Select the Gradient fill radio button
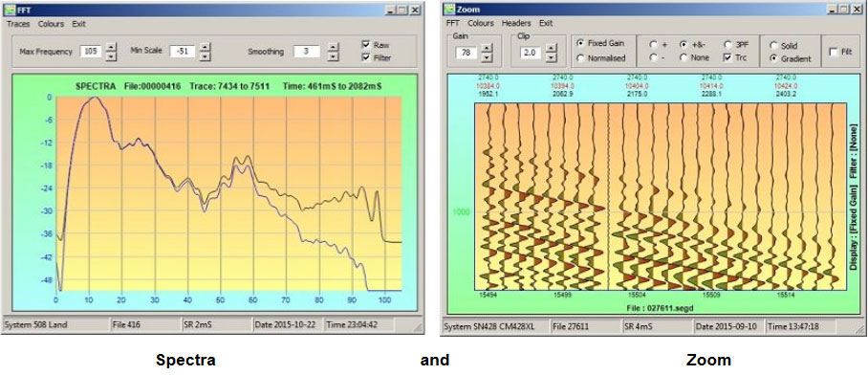868x375 pixels. coord(773,58)
